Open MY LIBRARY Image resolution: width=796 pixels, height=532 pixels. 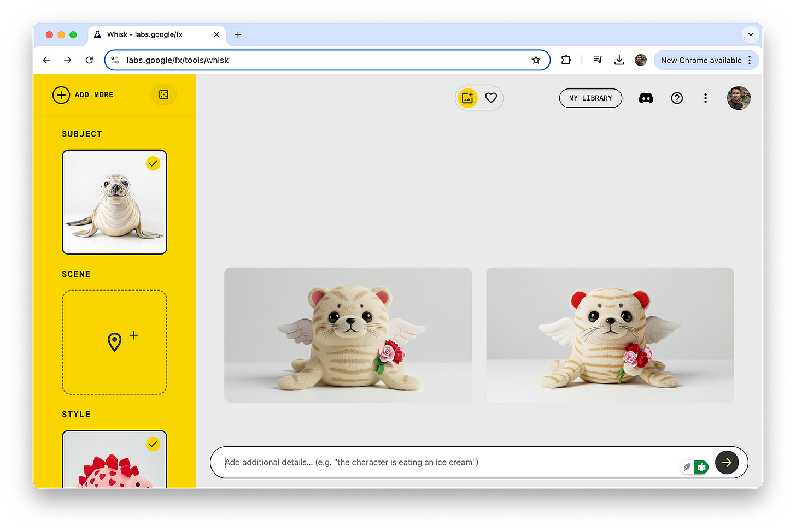tap(590, 98)
